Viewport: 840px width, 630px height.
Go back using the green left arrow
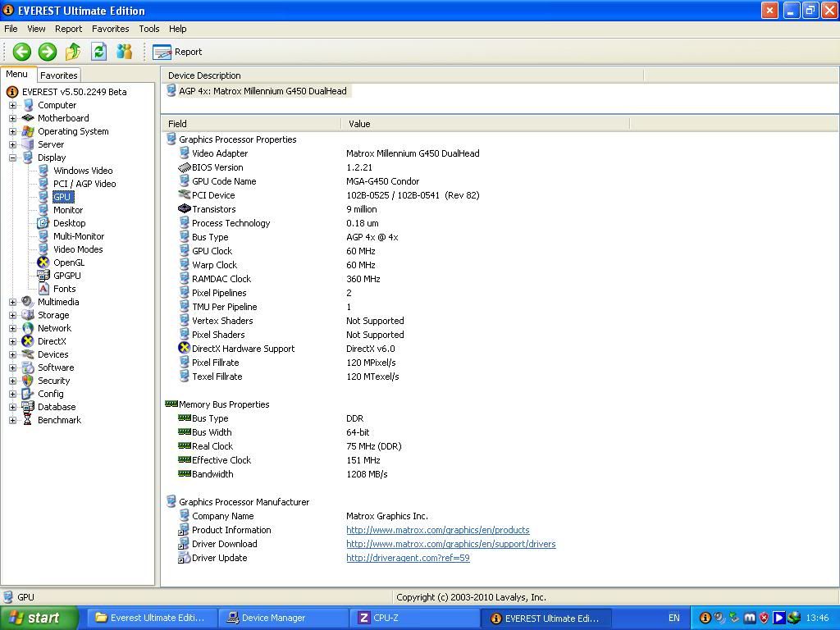pyautogui.click(x=22, y=52)
